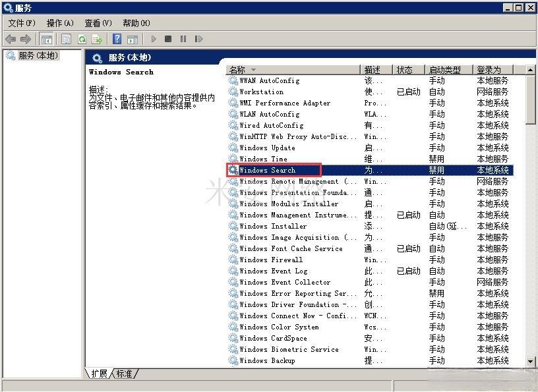Screen dimensions: 538x392
Task: Click the gear icon beside WMI Performance Adapter
Action: 233,103
